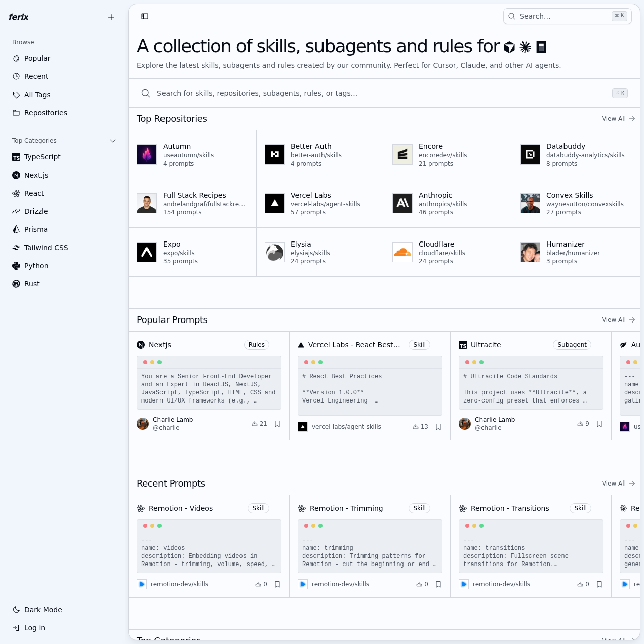Click the Elysia repository logo
The height and width of the screenshot is (644, 644).
275,252
